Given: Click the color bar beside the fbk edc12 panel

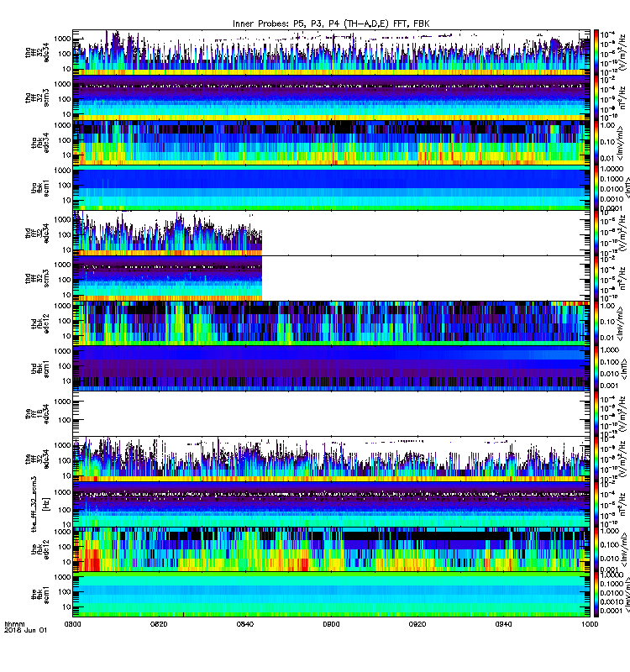Looking at the screenshot, I should [596, 550].
